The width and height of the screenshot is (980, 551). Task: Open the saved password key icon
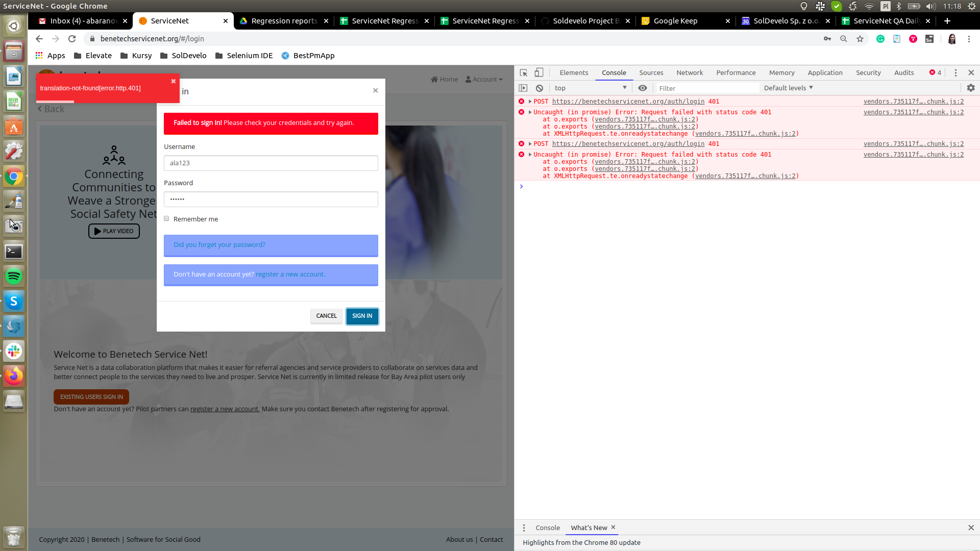(827, 39)
